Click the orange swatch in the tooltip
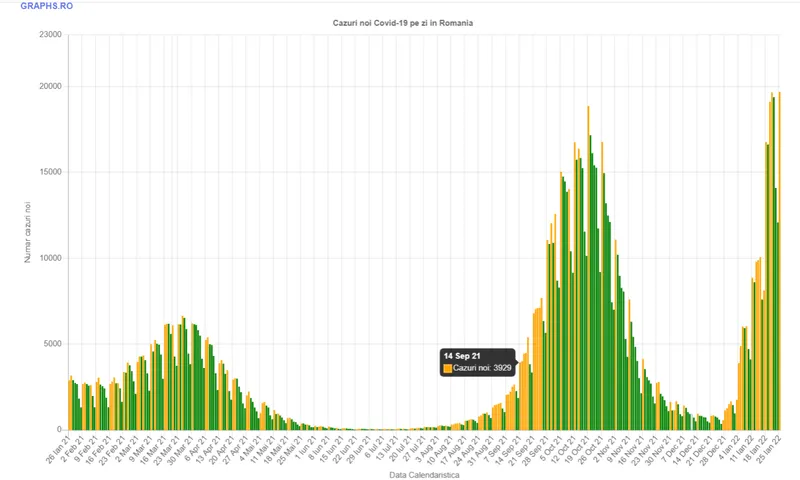The image size is (800, 480). pyautogui.click(x=447, y=368)
